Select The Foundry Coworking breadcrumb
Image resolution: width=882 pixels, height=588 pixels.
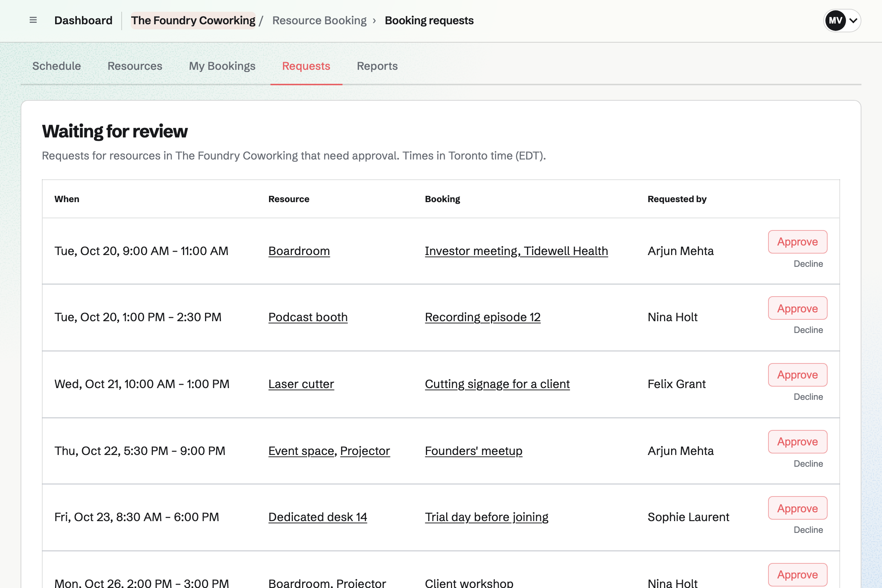pyautogui.click(x=193, y=20)
